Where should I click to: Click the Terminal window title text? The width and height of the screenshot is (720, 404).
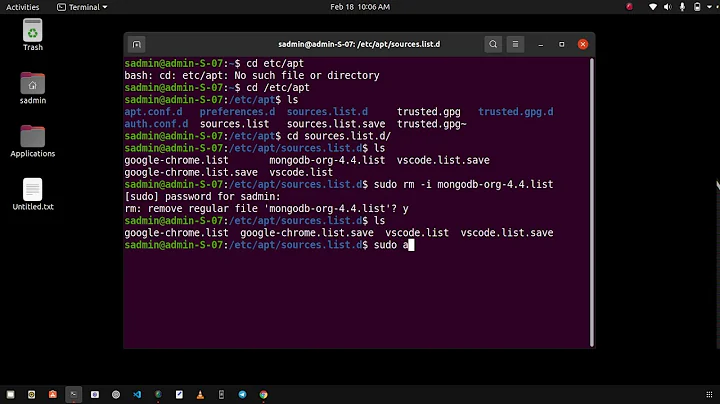359,44
